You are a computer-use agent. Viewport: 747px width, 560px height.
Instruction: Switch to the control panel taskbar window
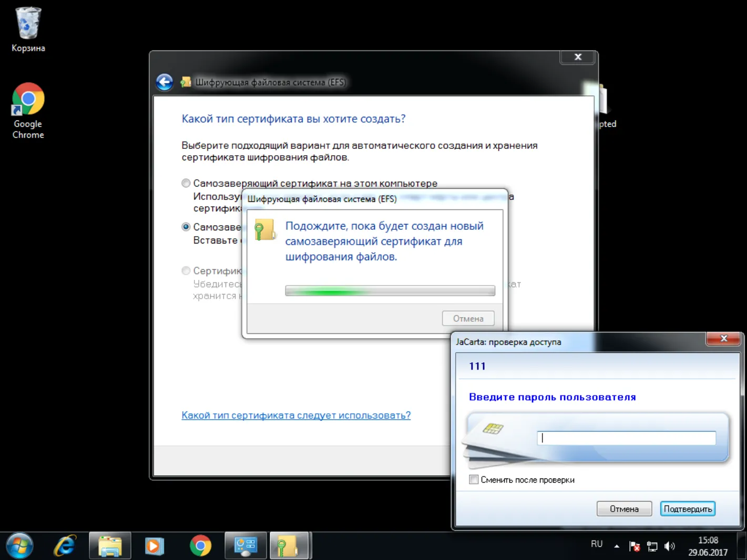[245, 546]
